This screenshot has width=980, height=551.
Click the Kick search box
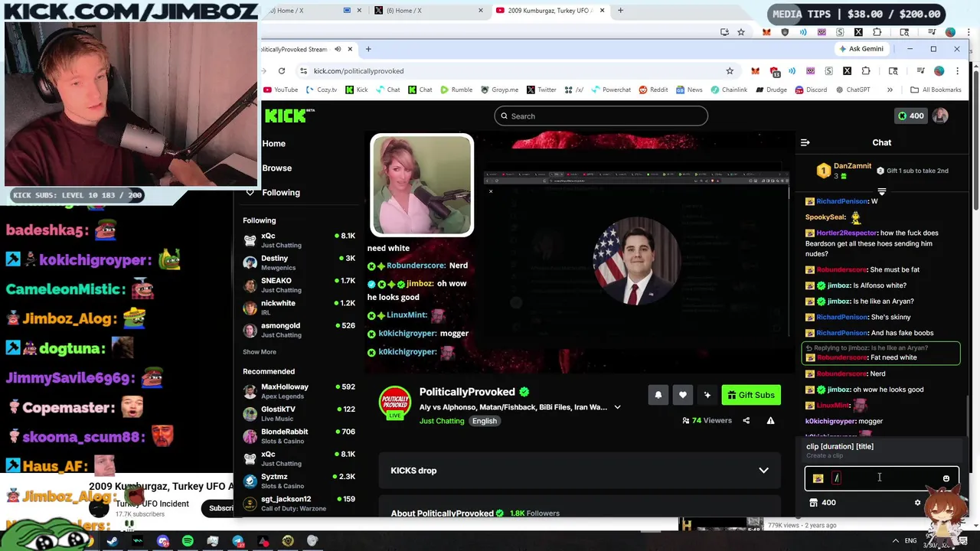click(x=601, y=116)
